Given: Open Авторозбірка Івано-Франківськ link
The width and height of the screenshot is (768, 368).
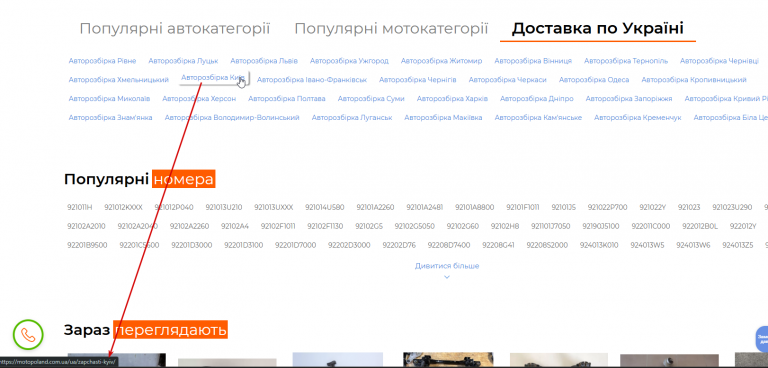Looking at the screenshot, I should pyautogui.click(x=312, y=79).
